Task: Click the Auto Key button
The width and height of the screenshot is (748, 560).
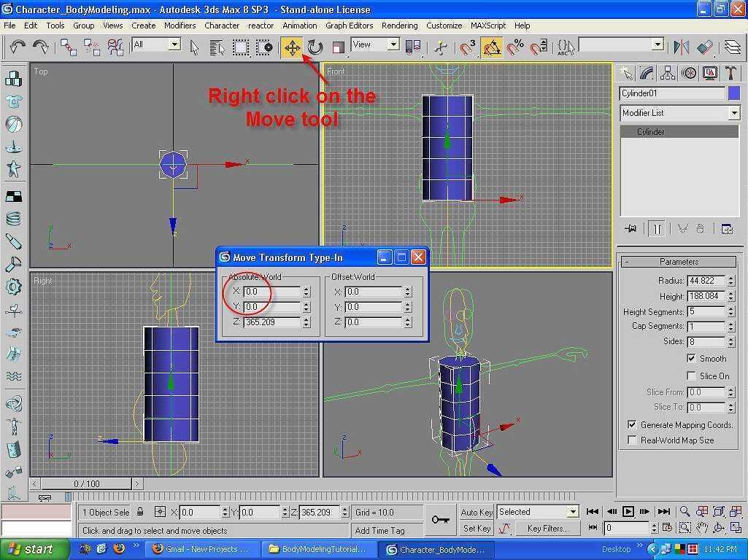Action: [476, 513]
